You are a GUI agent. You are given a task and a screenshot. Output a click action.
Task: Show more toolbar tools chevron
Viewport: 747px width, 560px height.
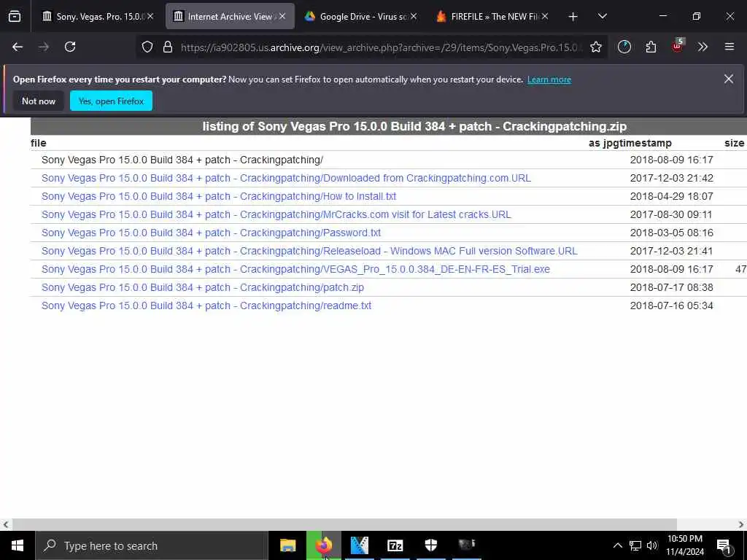[703, 47]
